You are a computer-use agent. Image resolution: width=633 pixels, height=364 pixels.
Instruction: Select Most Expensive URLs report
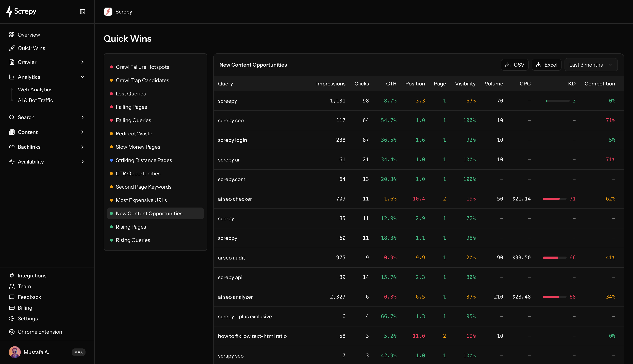(x=155, y=200)
